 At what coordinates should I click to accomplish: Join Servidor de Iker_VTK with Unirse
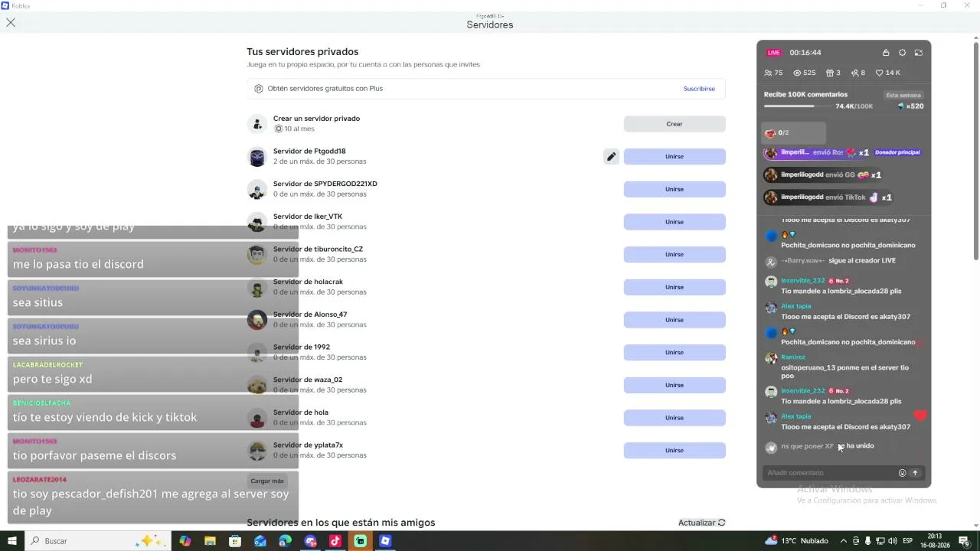point(675,222)
